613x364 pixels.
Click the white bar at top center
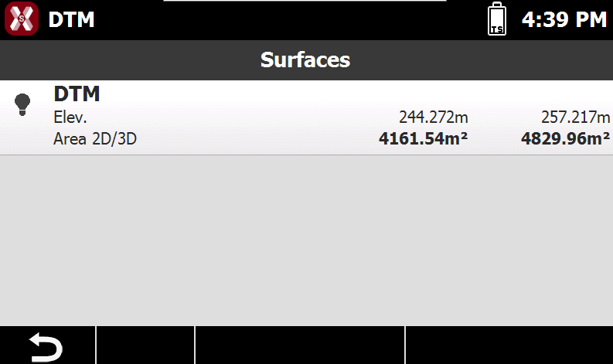coord(305,1)
